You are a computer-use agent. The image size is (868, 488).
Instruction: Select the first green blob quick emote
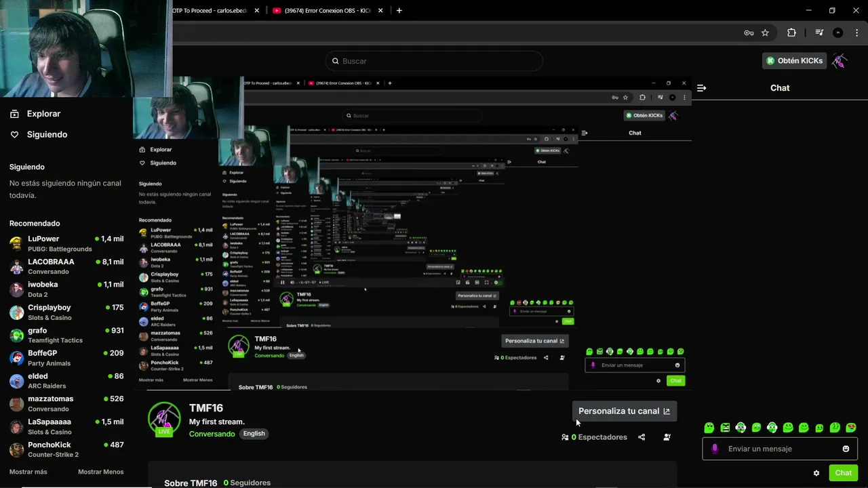coord(709,428)
